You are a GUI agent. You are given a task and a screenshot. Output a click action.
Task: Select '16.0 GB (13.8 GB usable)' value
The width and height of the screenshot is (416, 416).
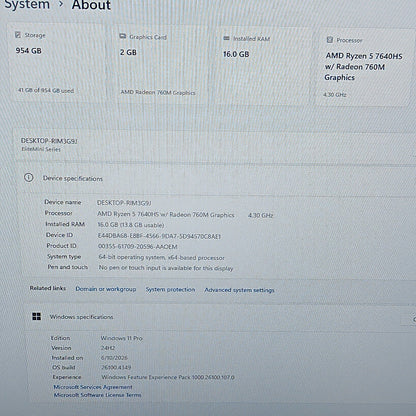(x=131, y=225)
